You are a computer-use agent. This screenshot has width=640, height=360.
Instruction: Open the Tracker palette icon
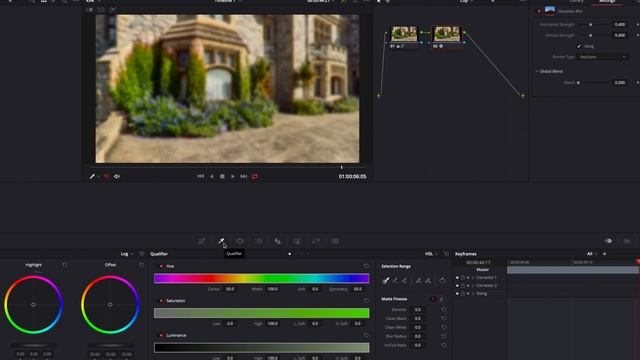pyautogui.click(x=259, y=241)
